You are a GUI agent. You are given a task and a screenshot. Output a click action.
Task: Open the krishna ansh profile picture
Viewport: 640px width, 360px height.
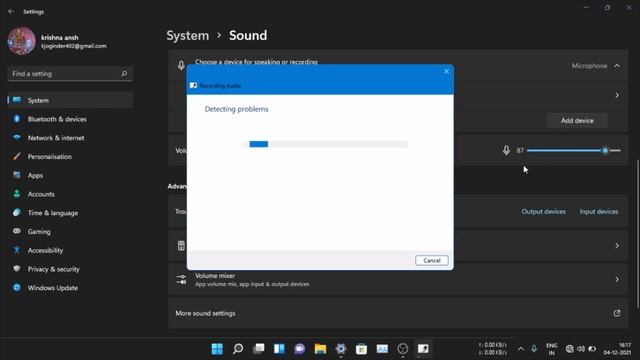(x=21, y=41)
